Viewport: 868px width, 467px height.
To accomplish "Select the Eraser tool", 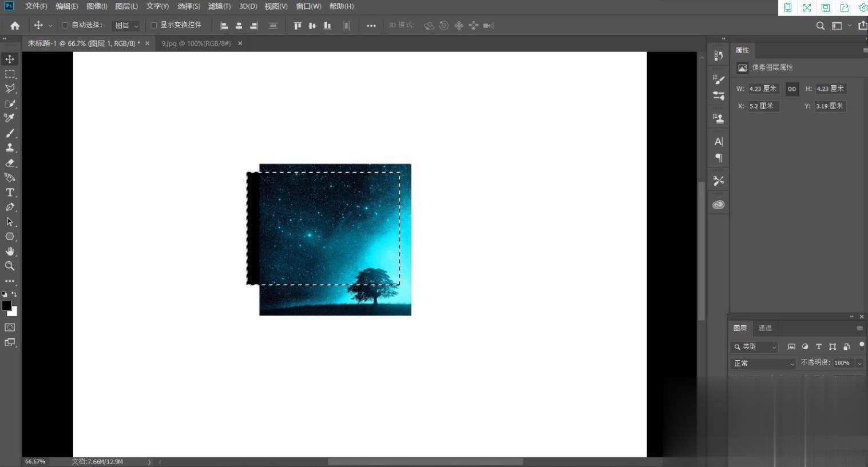I will (10, 163).
